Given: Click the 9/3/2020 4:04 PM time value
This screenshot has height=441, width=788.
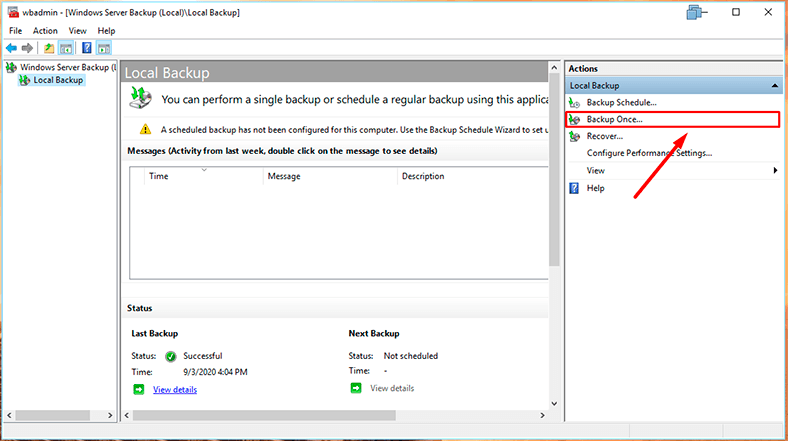Looking at the screenshot, I should pos(215,372).
